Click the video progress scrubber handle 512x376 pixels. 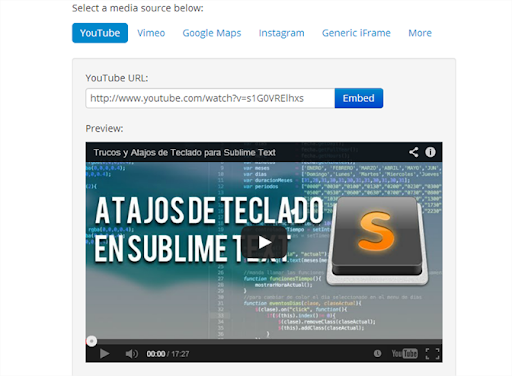click(91, 341)
